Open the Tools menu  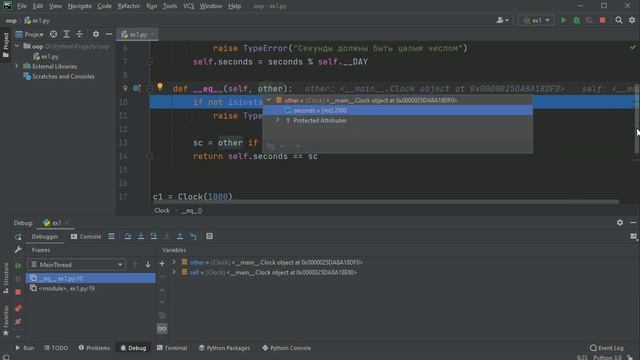tap(170, 6)
